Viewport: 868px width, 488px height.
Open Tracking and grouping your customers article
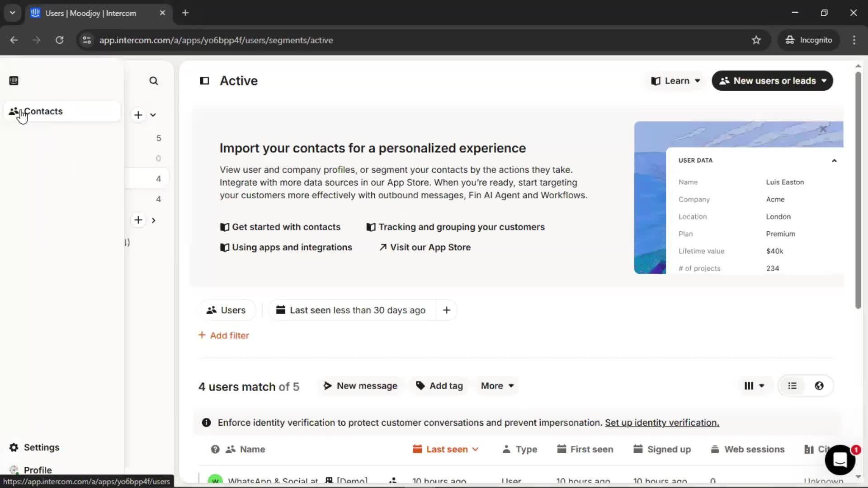point(456,227)
